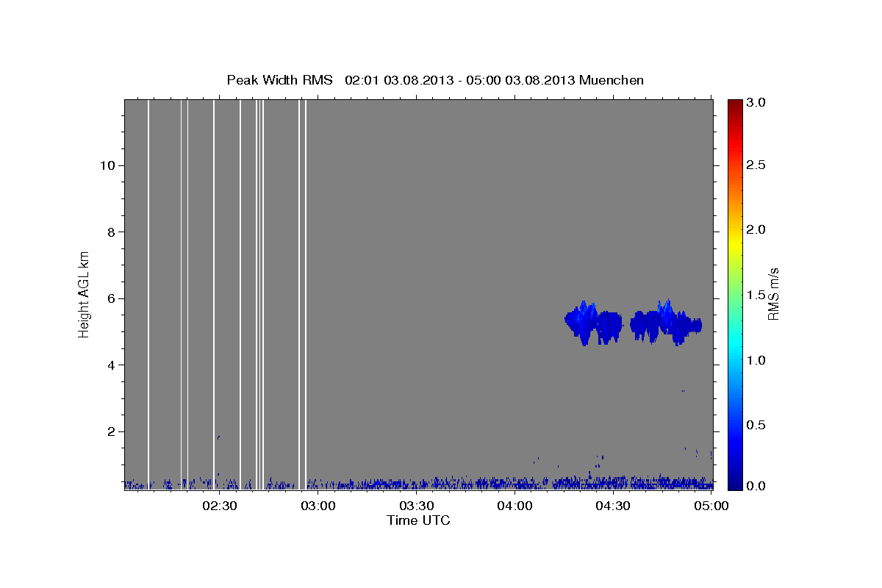Screen dimensions: 882x588
Task: Click the 04:30 time tick label
Action: click(614, 506)
